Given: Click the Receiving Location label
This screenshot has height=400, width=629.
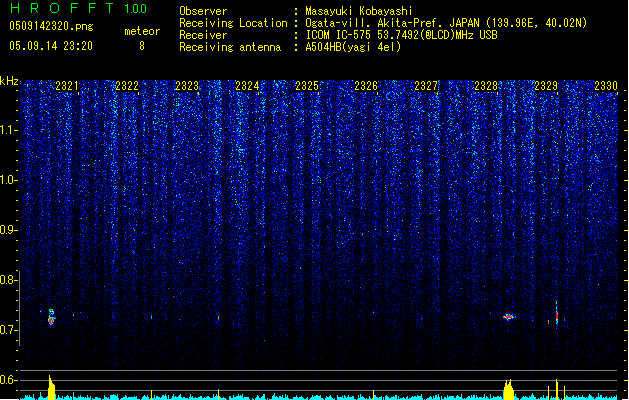Looking at the screenshot, I should pyautogui.click(x=233, y=23).
